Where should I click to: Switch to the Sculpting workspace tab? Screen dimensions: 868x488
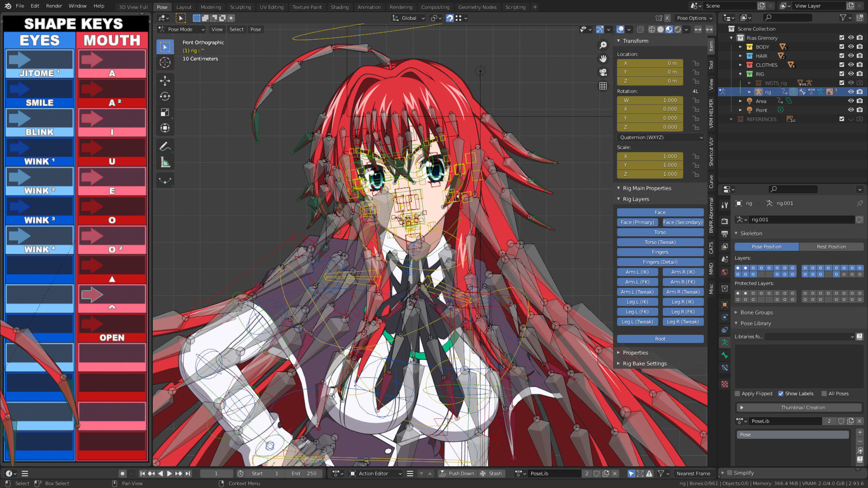(240, 7)
